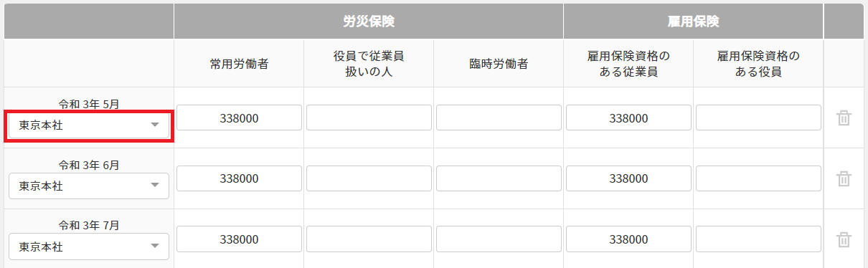
Task: Click the 雇用保険 column group header
Action: click(x=694, y=21)
